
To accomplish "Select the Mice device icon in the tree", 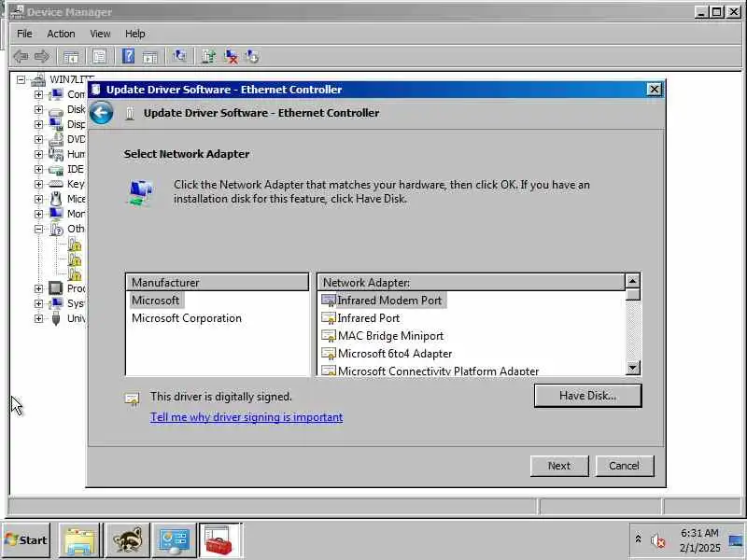I will pyautogui.click(x=56, y=199).
